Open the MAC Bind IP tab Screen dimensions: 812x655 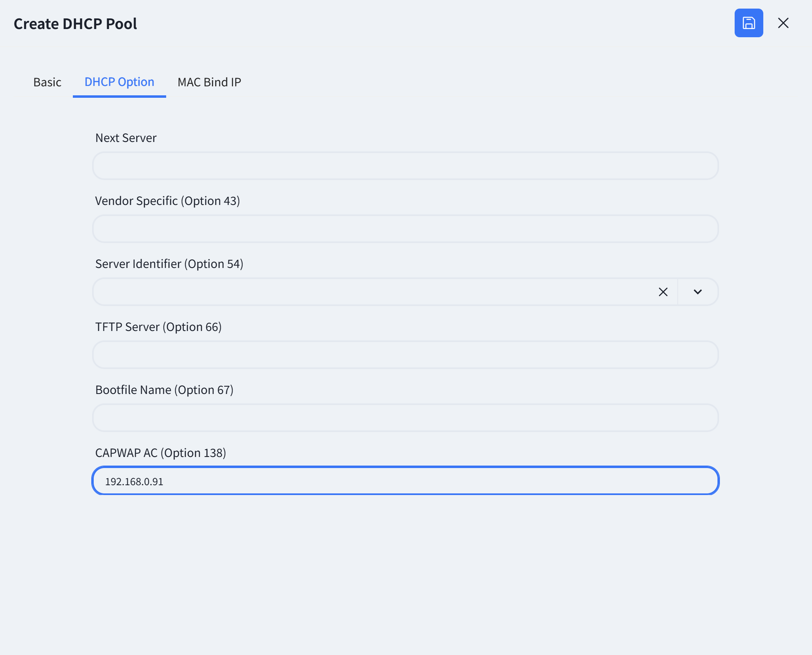coord(209,82)
